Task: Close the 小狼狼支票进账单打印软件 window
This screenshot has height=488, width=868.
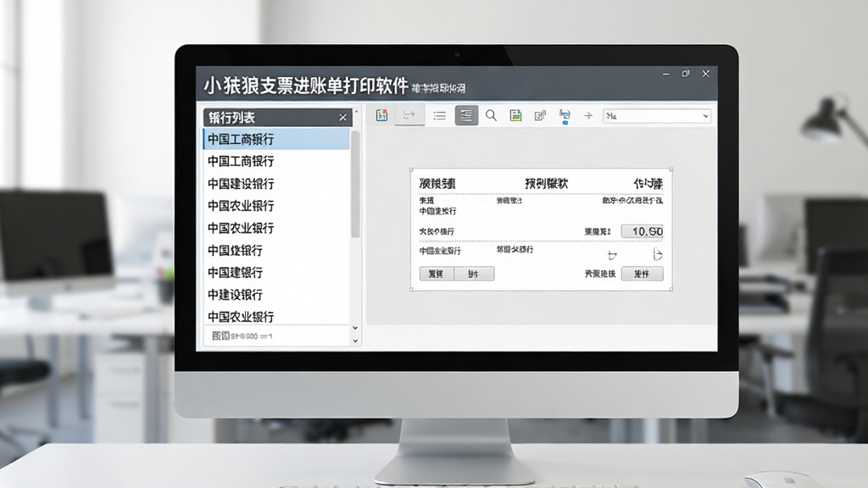Action: 706,74
